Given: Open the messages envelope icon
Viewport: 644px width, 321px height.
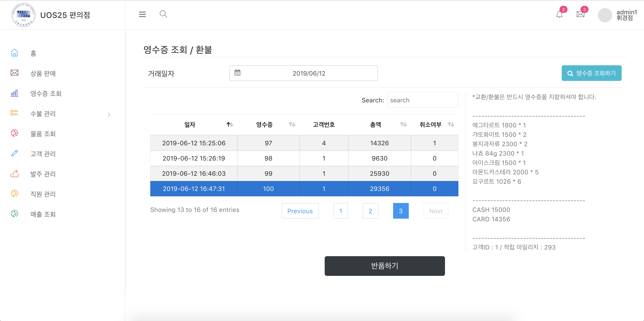Looking at the screenshot, I should pos(580,14).
